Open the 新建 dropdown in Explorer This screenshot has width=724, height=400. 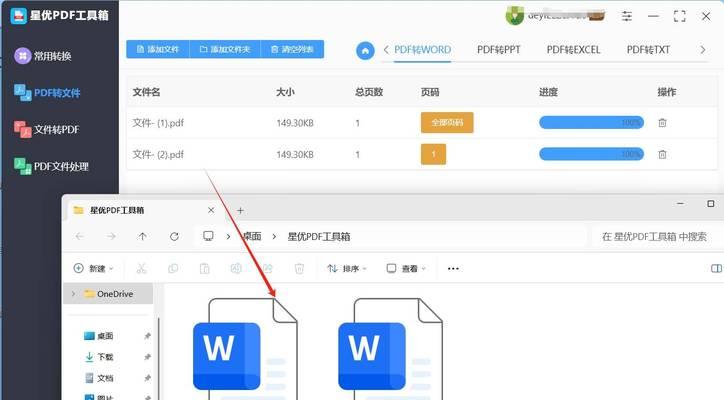coord(93,268)
